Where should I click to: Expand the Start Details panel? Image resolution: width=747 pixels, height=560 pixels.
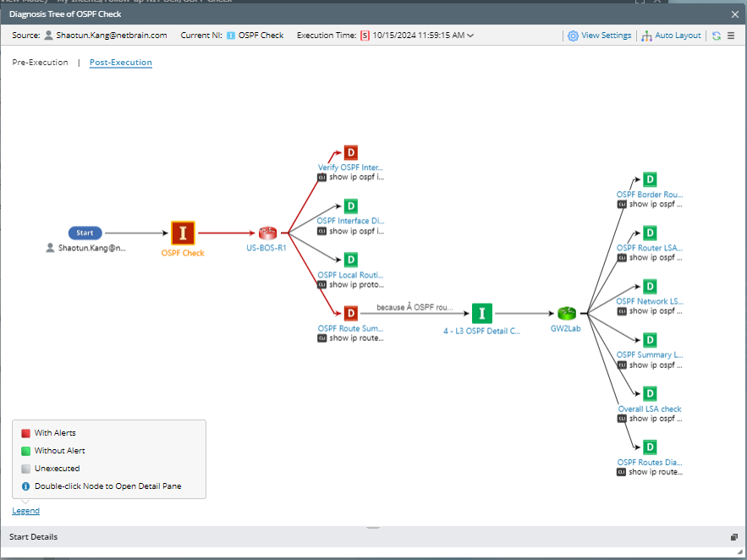click(733, 537)
